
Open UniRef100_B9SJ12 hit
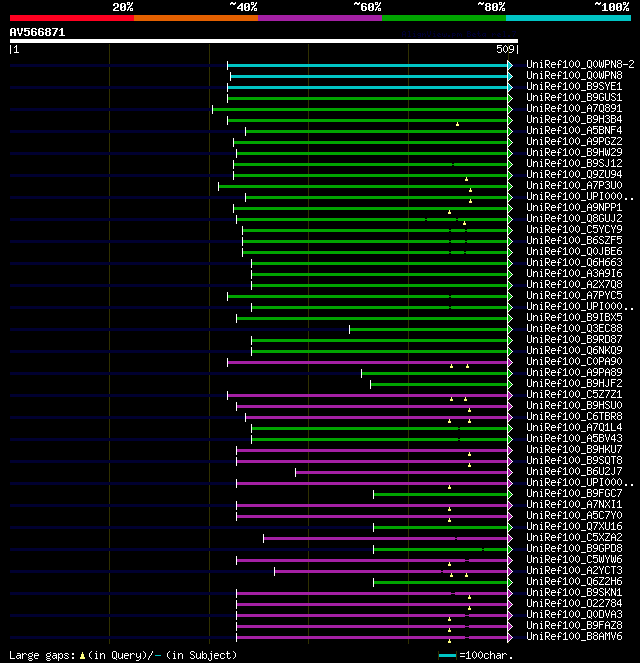coord(574,163)
